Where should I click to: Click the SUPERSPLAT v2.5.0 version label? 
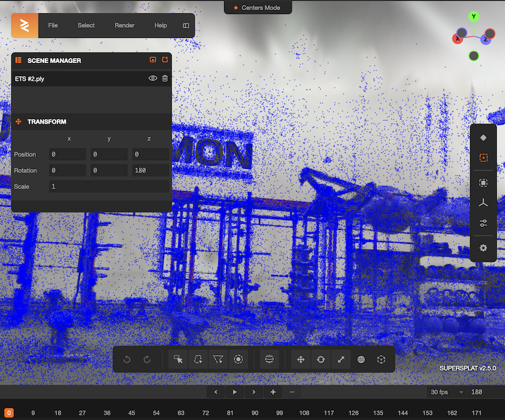click(x=468, y=368)
